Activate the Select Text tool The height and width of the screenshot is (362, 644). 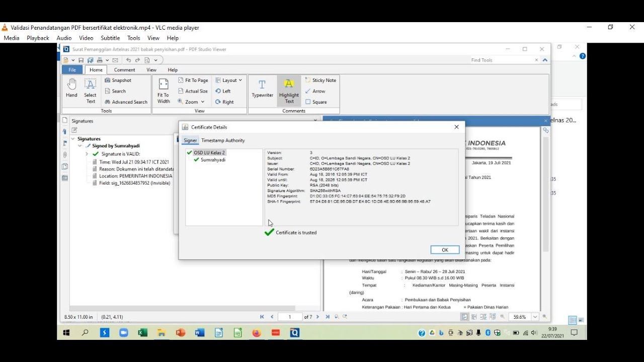[x=91, y=90]
